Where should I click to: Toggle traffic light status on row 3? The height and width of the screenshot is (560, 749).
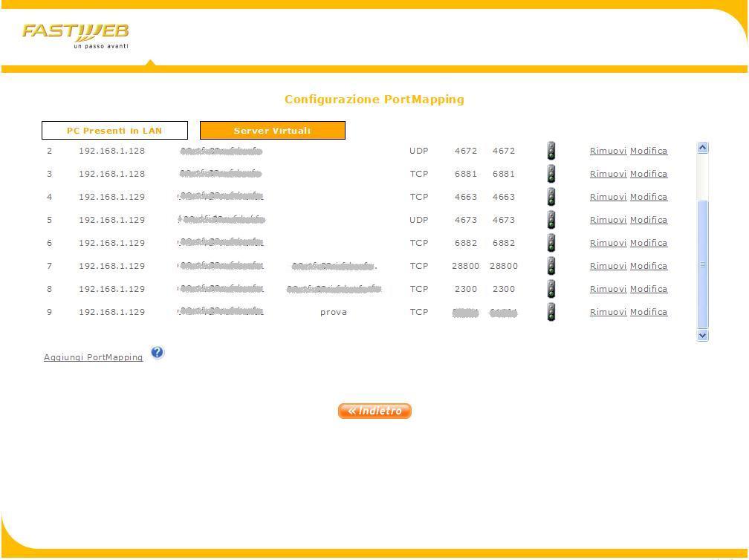click(551, 174)
